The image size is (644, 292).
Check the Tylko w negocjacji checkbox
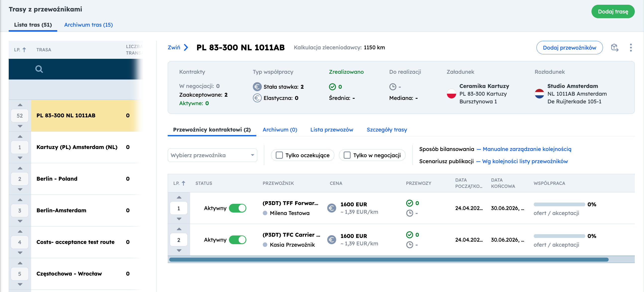point(347,155)
